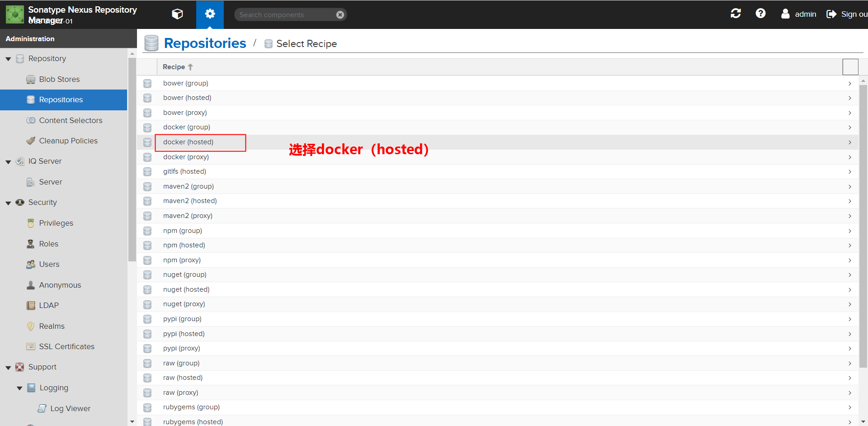
Task: Collapse the Security tree node
Action: click(8, 203)
